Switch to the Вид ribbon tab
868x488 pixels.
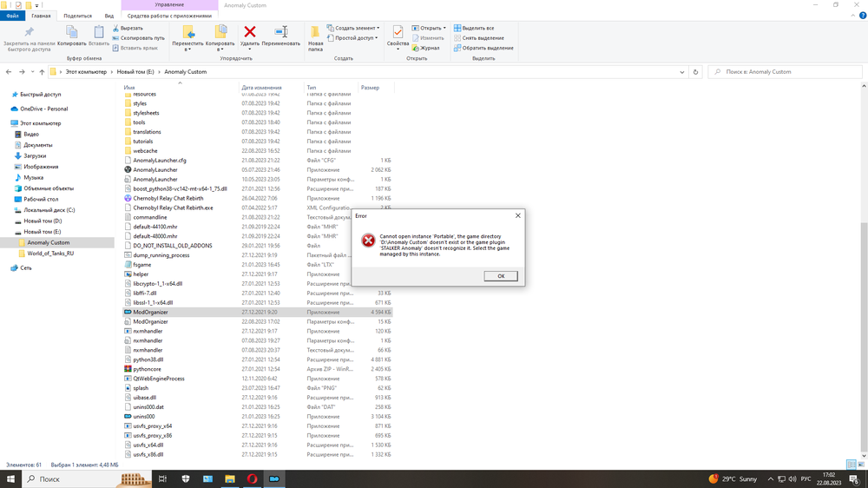(x=108, y=16)
